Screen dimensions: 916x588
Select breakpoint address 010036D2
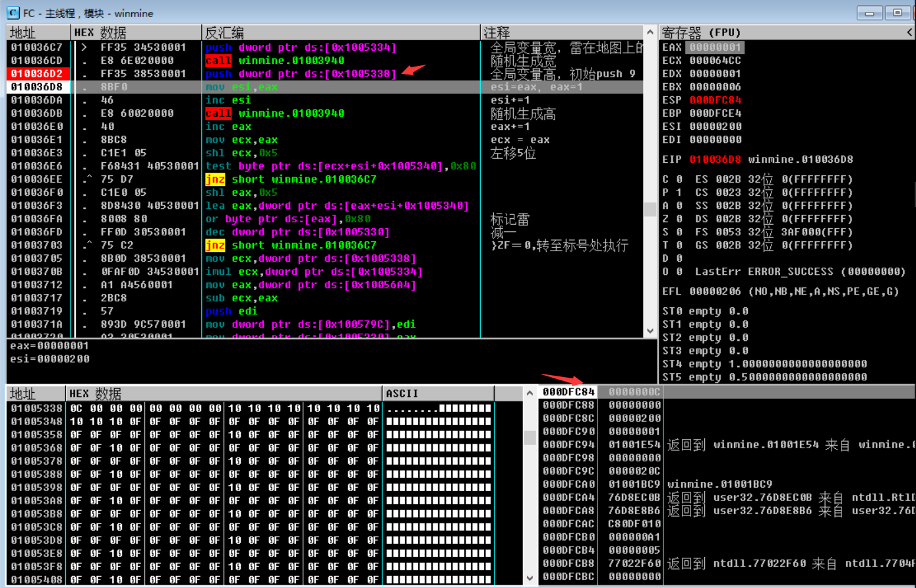(38, 74)
